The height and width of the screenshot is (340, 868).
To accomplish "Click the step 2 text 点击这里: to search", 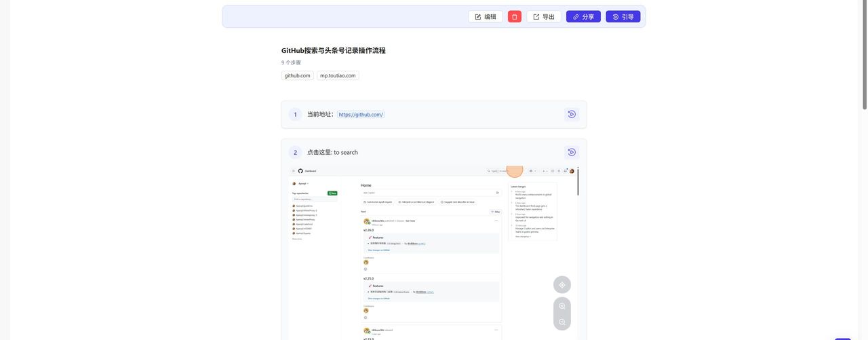I will 332,153.
